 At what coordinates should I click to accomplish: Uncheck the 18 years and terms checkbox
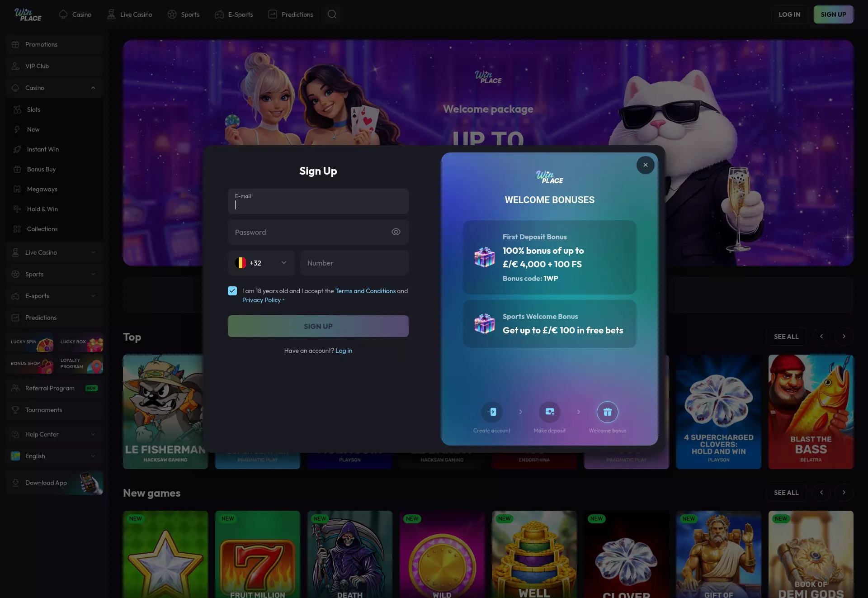click(232, 291)
